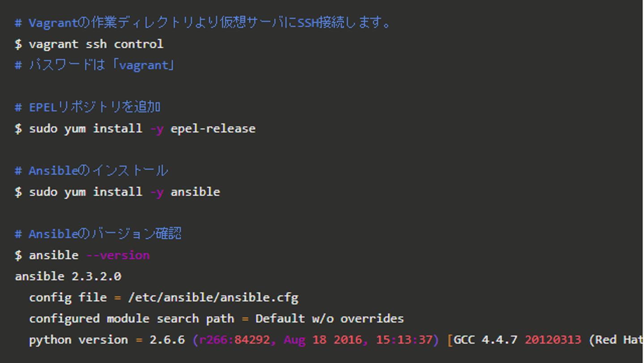Click the 'vagrant ssh control' command line

pyautogui.click(x=96, y=44)
